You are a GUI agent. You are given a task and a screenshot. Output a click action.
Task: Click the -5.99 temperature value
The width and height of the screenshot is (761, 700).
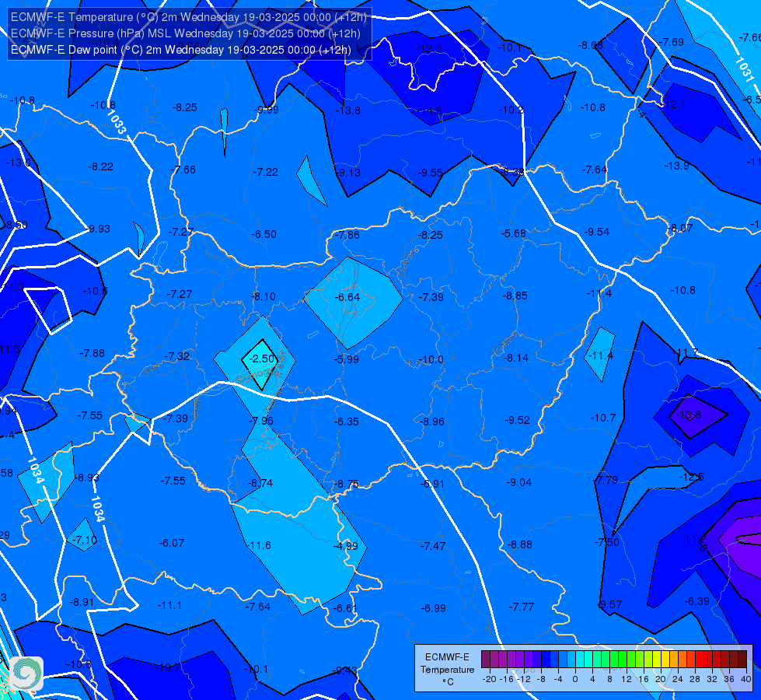coord(347,359)
